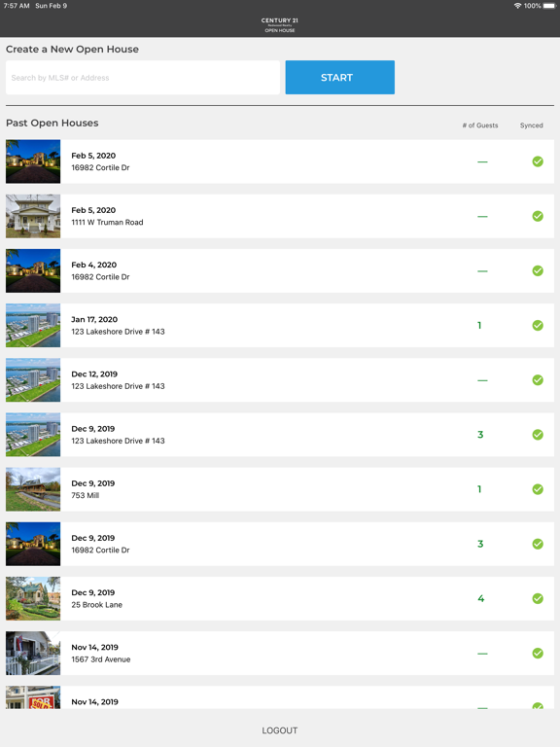This screenshot has width=560, height=747.
Task: Click the synced checkmark for 1567 3rd Avenue
Action: pos(538,654)
